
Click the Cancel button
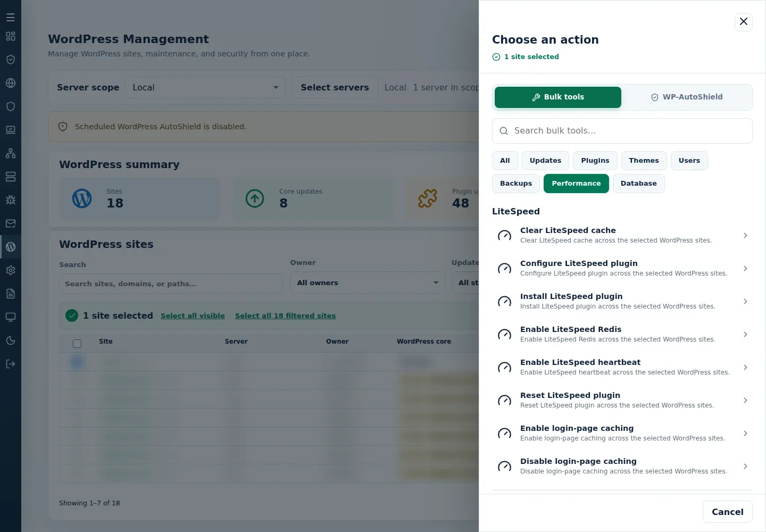point(728,512)
